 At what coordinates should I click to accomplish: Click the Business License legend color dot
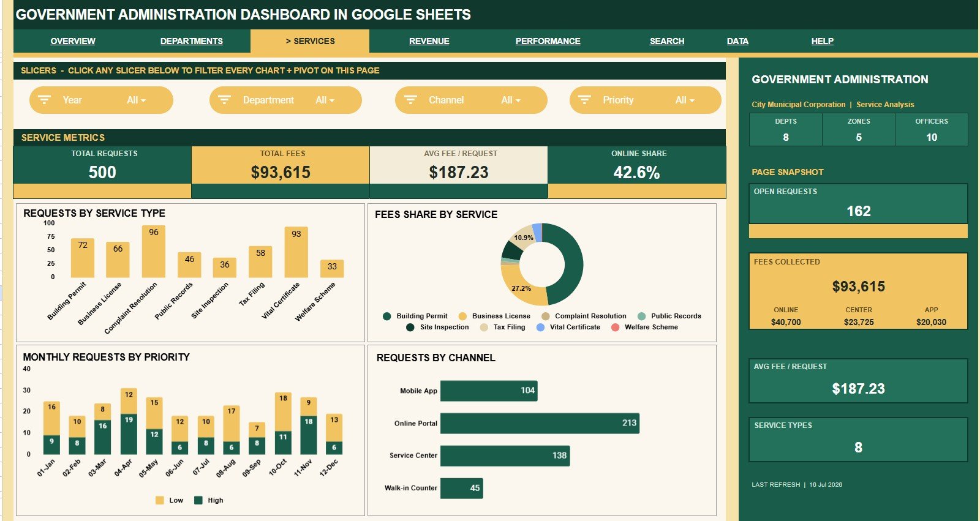click(x=462, y=317)
